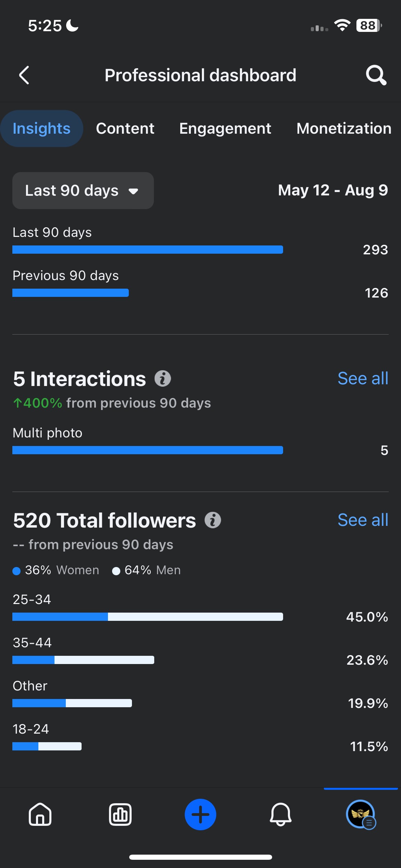Switch to the Engagement tab
The image size is (401, 868).
(225, 129)
